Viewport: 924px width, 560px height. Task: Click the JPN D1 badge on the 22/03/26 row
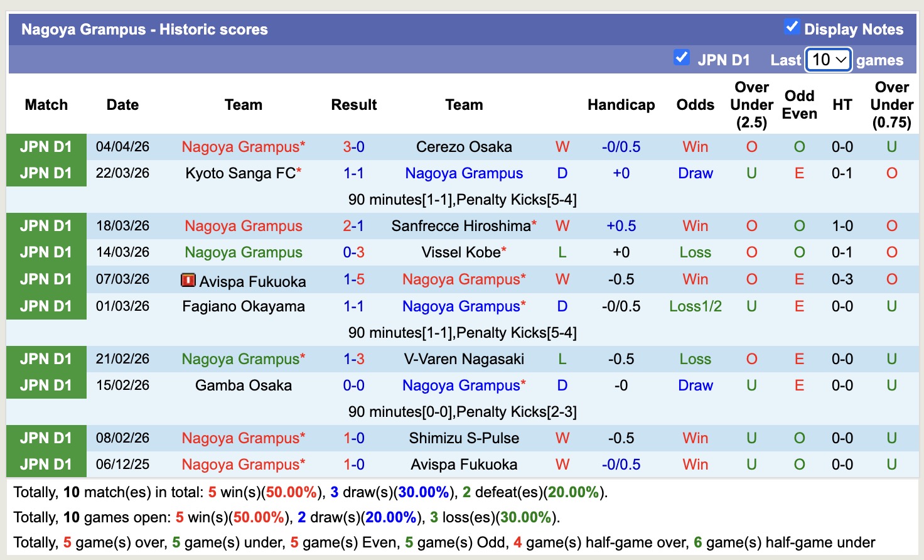(46, 173)
